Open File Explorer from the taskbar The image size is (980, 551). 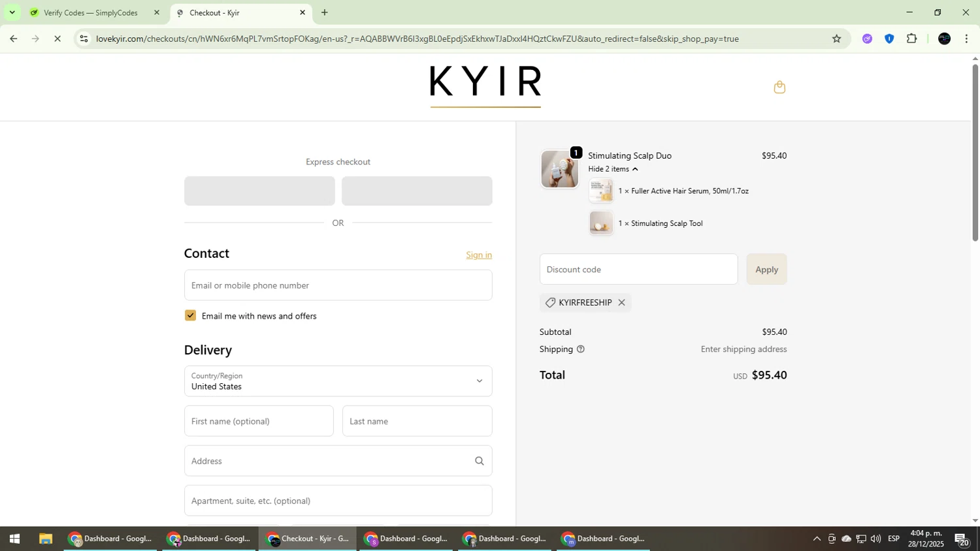(45, 539)
